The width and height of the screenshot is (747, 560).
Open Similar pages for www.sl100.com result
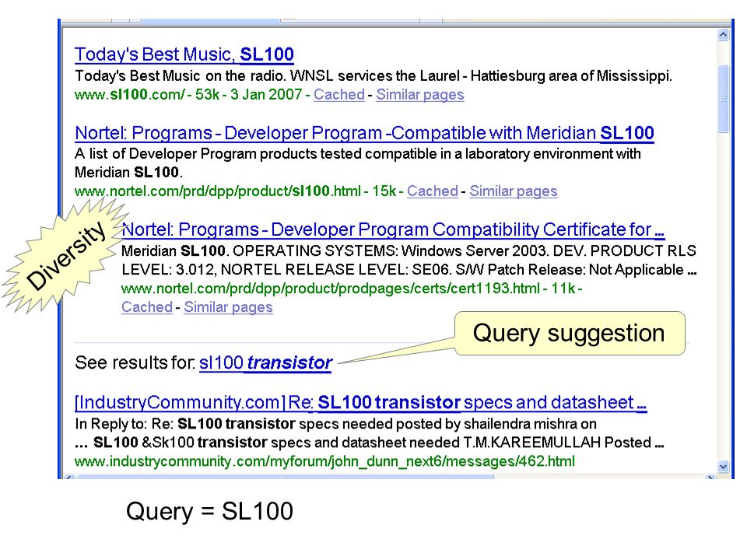(x=419, y=94)
